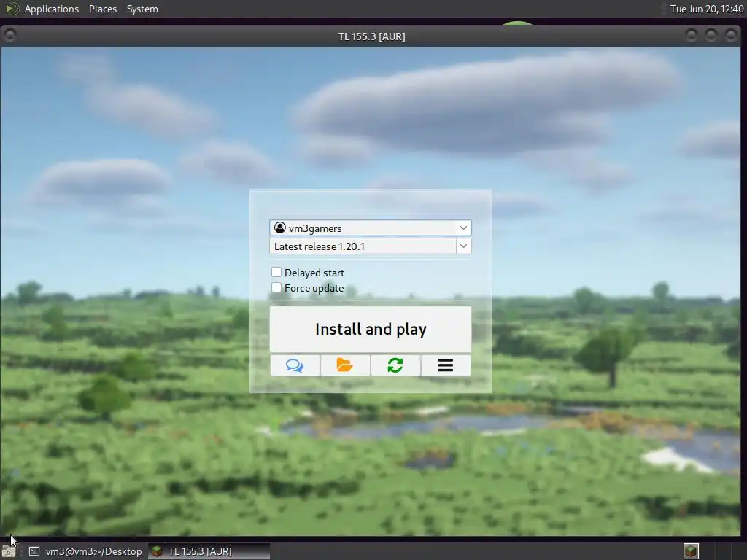747x560 pixels.
Task: Open the hamburger settings menu button
Action: [x=446, y=365]
